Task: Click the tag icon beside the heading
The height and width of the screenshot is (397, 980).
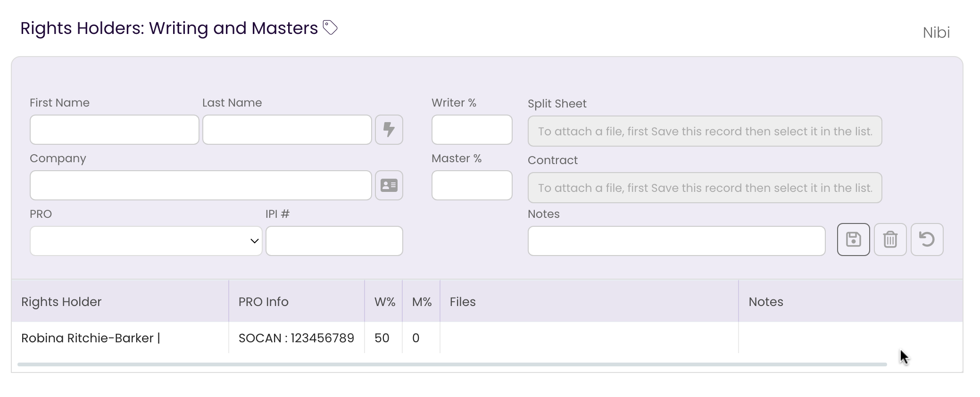Action: click(330, 27)
